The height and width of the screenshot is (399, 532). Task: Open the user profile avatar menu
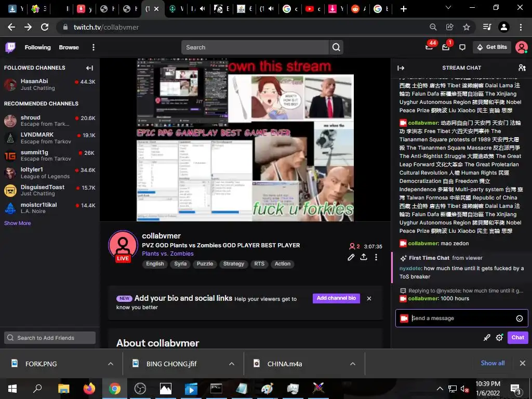(x=521, y=47)
